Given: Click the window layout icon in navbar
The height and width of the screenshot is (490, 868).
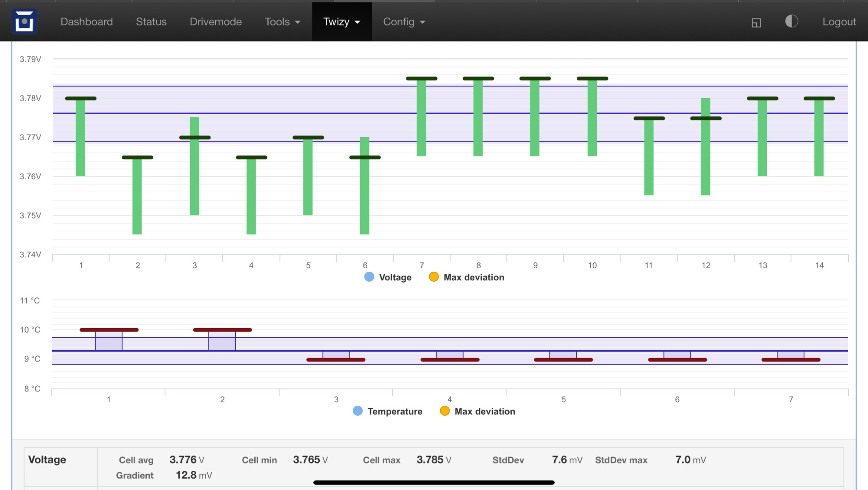Looking at the screenshot, I should pyautogui.click(x=756, y=23).
